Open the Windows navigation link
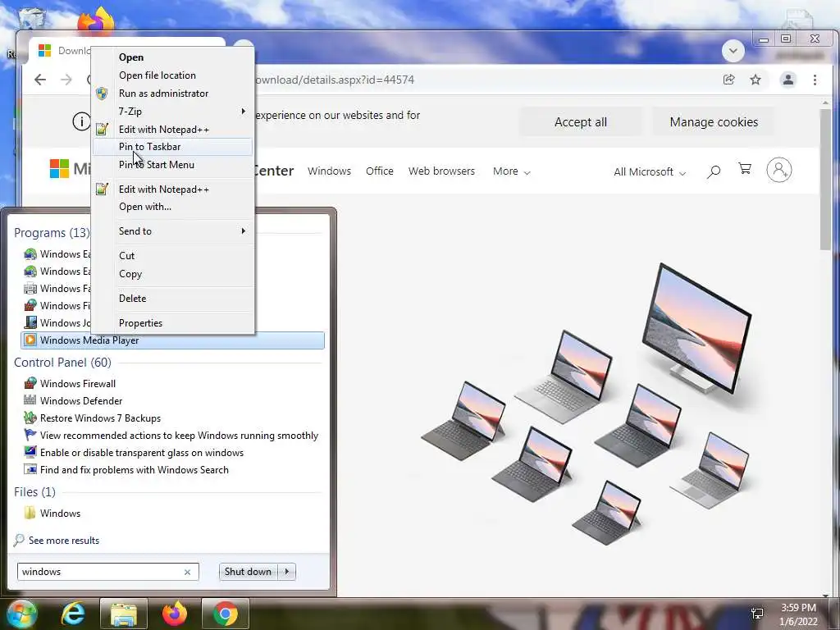 [329, 171]
